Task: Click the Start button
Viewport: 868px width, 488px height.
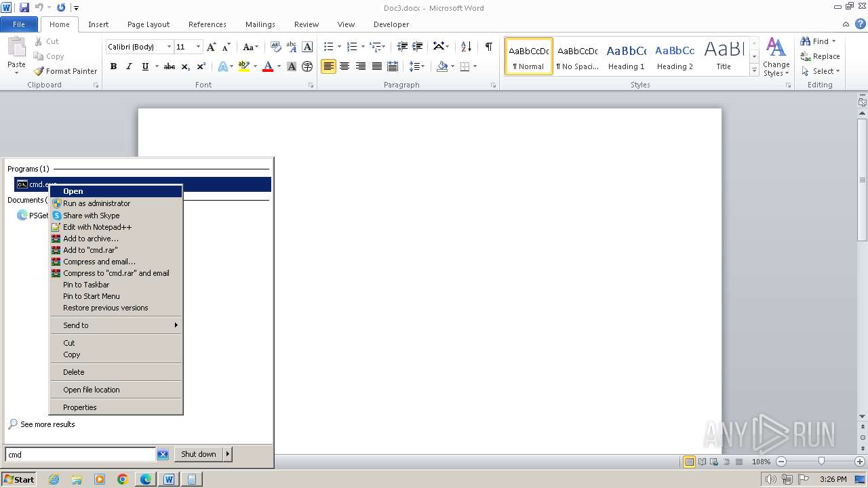Action: click(x=19, y=479)
